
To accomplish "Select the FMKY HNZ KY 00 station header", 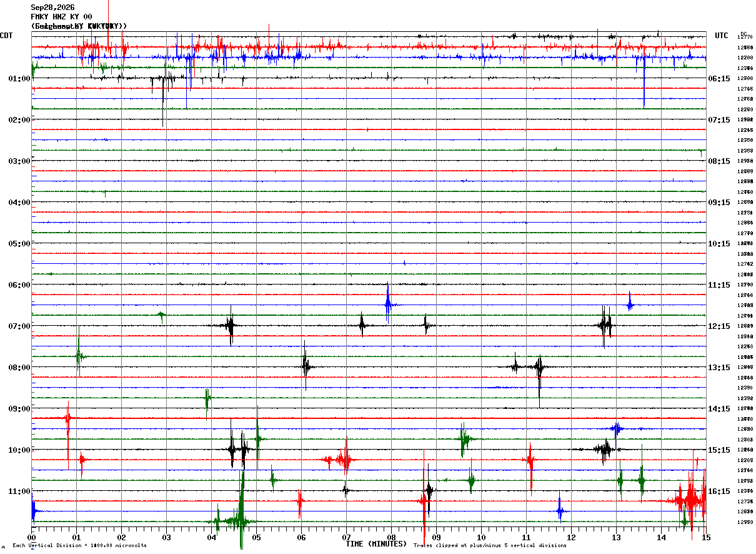I will (61, 17).
